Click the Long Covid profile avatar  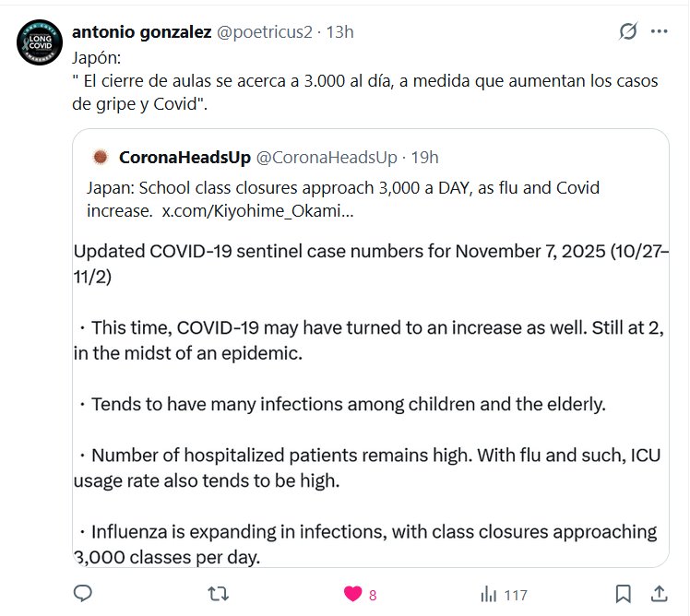pos(41,42)
